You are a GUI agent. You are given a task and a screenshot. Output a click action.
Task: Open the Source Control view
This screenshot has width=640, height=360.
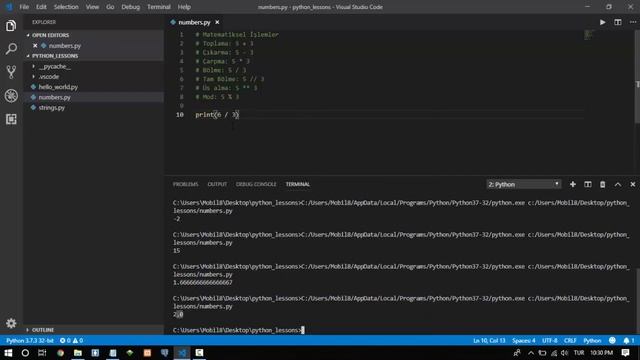click(11, 72)
